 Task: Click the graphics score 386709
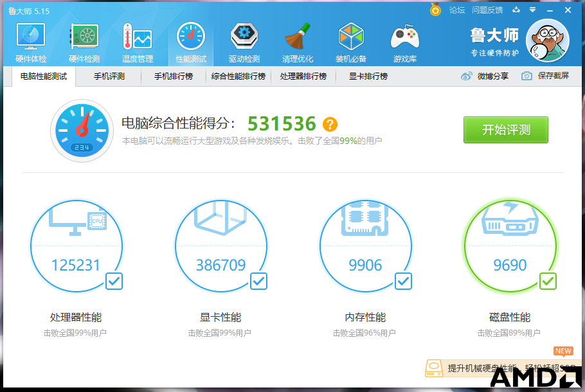point(221,265)
